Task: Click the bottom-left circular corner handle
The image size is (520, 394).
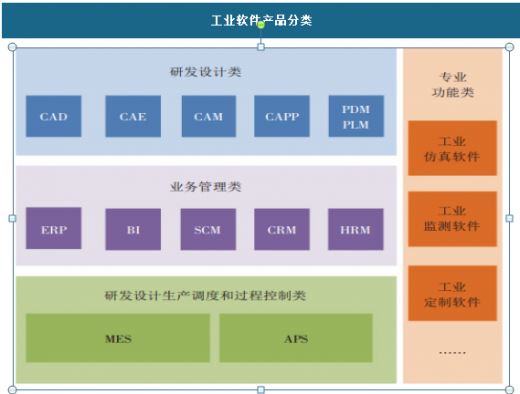Action: click(x=12, y=390)
